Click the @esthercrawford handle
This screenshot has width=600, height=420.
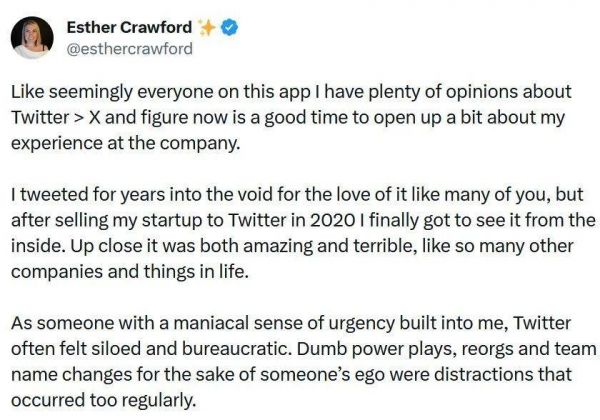pyautogui.click(x=129, y=48)
